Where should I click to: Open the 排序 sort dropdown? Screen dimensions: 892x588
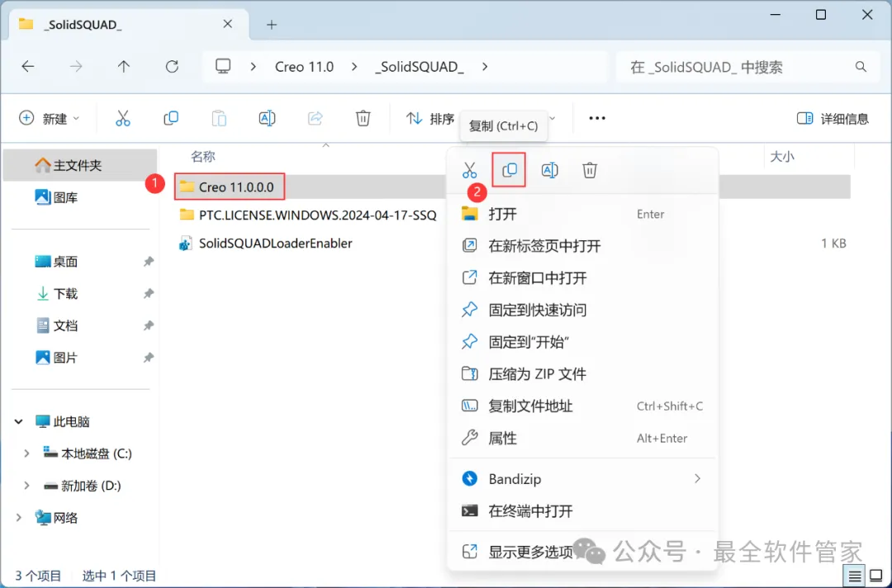pos(430,118)
